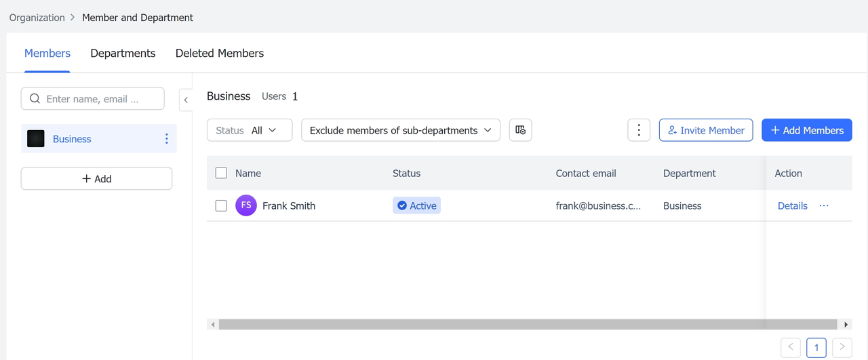Go to previous page arrow in pagination
The height and width of the screenshot is (360, 868).
pos(791,348)
